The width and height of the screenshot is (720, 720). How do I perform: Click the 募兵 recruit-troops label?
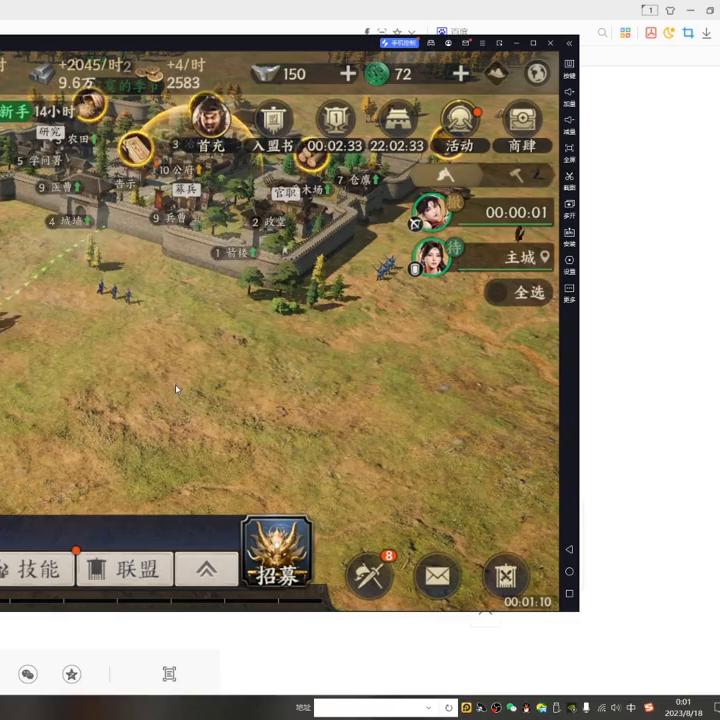[186, 189]
